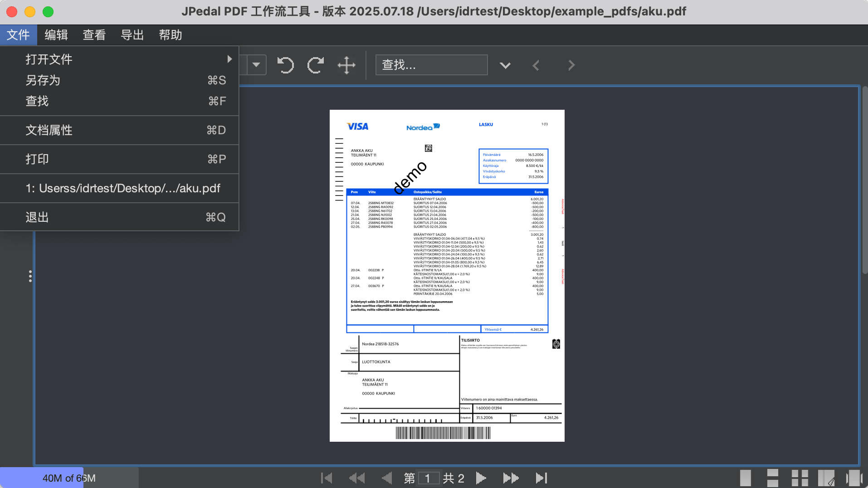
Task: Toggle the facing pages view mode
Action: point(826,478)
